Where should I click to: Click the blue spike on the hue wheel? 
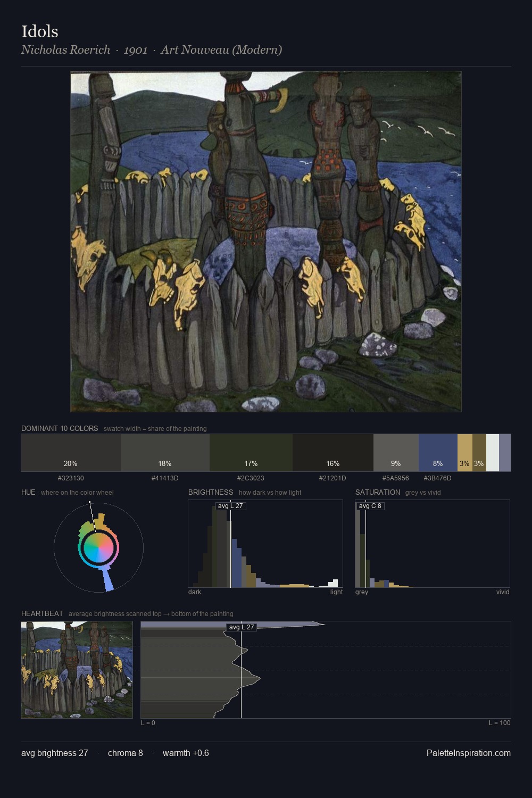pos(107,580)
